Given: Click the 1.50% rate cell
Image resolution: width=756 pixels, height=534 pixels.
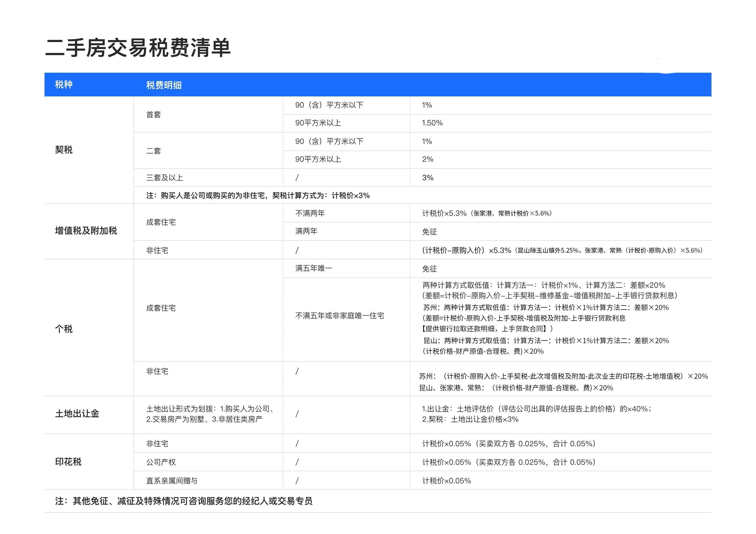Looking at the screenshot, I should [433, 123].
